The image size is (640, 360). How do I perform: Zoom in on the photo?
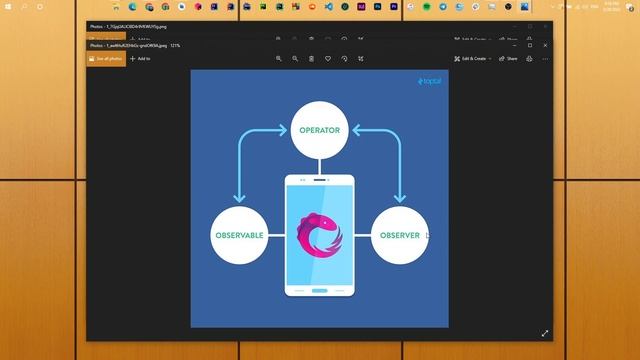tap(279, 59)
